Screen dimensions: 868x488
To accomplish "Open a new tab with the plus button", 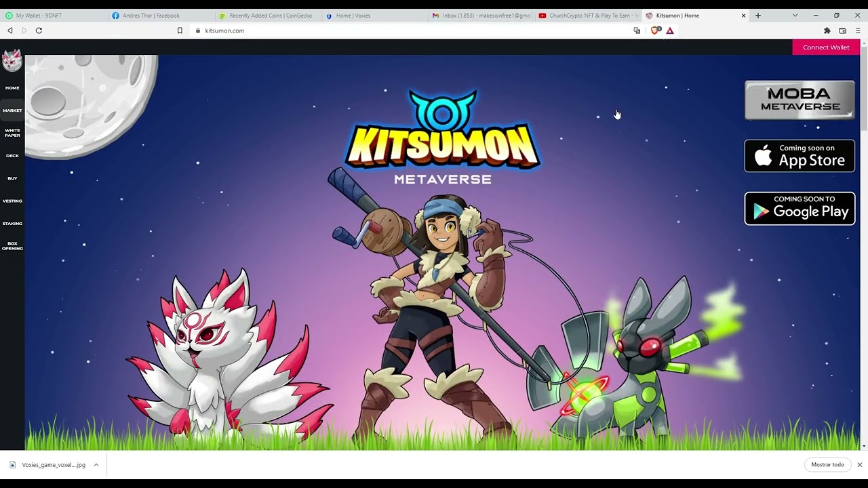I will tap(758, 16).
